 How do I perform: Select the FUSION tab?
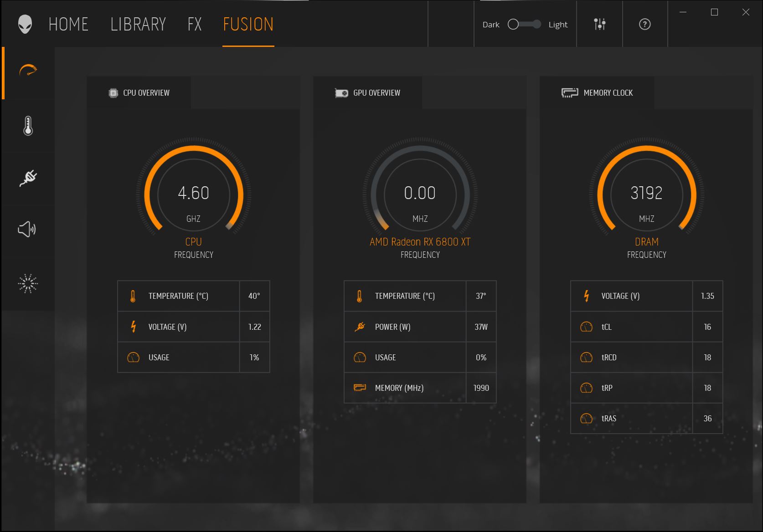(x=248, y=24)
